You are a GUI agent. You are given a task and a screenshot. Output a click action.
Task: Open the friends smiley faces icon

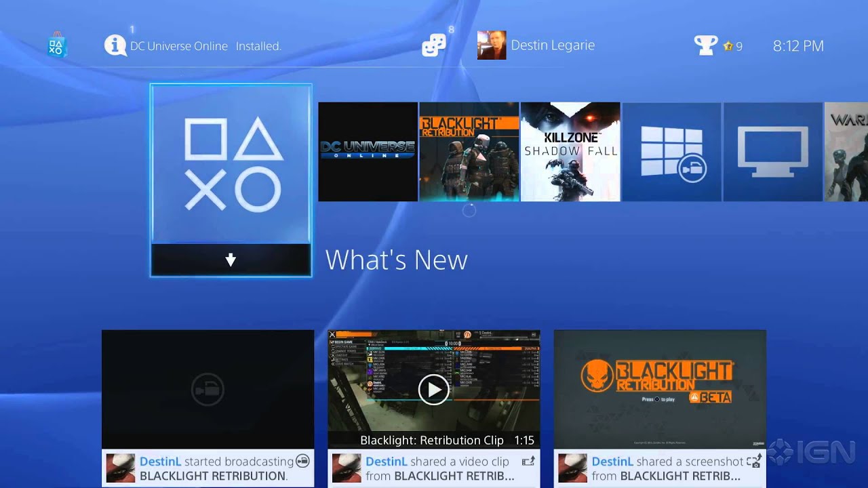(433, 45)
